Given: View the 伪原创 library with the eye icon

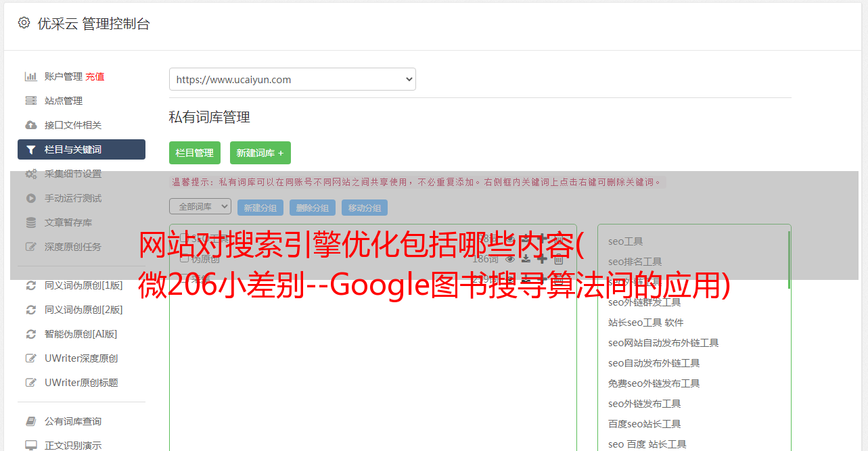Looking at the screenshot, I should pyautogui.click(x=510, y=259).
